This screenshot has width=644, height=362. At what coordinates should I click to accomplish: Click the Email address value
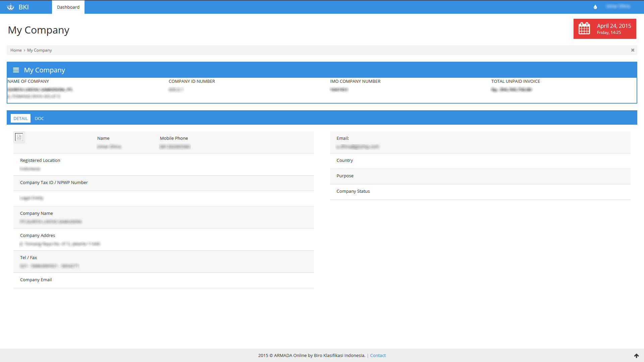358,146
